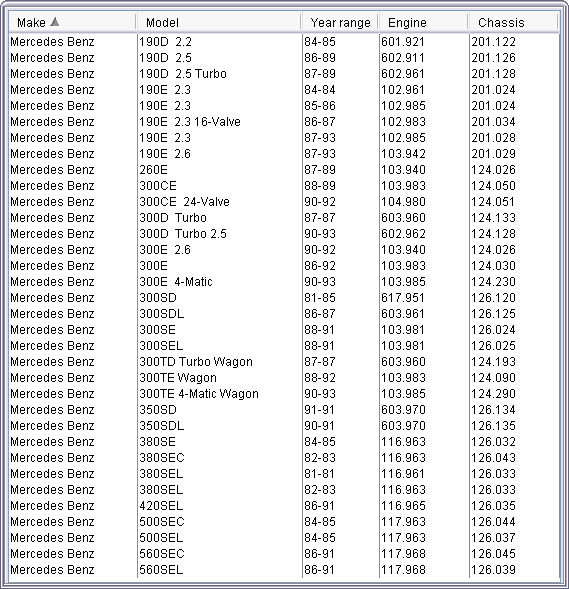
Task: Click chassis value 124.193
Action: tap(494, 362)
